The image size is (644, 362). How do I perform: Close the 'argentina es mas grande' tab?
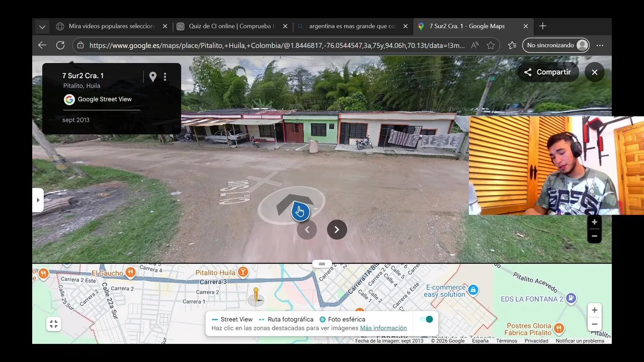coord(406,26)
